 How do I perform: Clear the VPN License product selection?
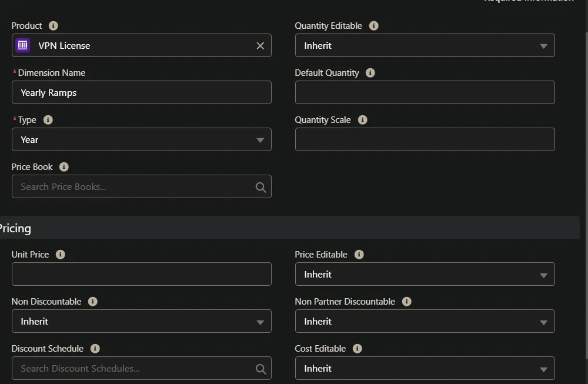pos(260,46)
